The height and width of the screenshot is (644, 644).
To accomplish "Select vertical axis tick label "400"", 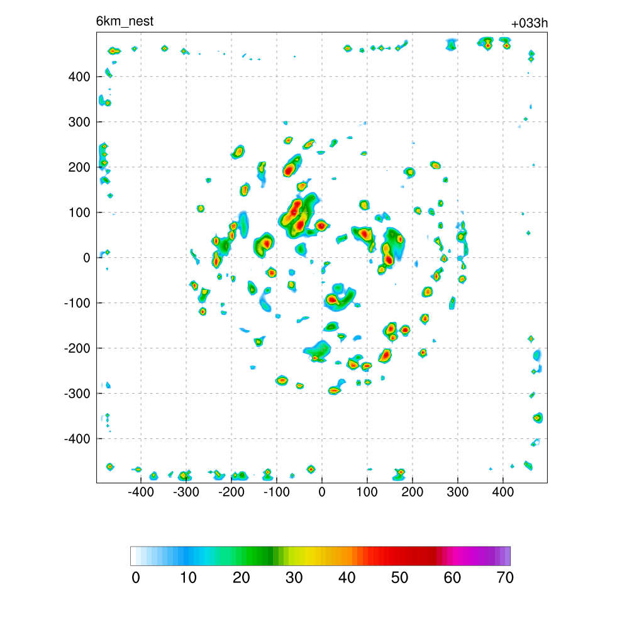I will point(79,77).
